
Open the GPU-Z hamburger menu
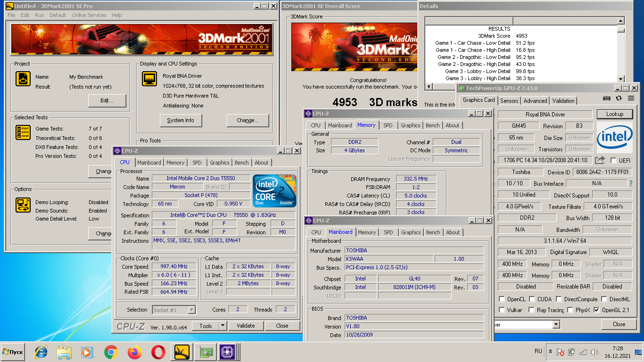(631, 98)
